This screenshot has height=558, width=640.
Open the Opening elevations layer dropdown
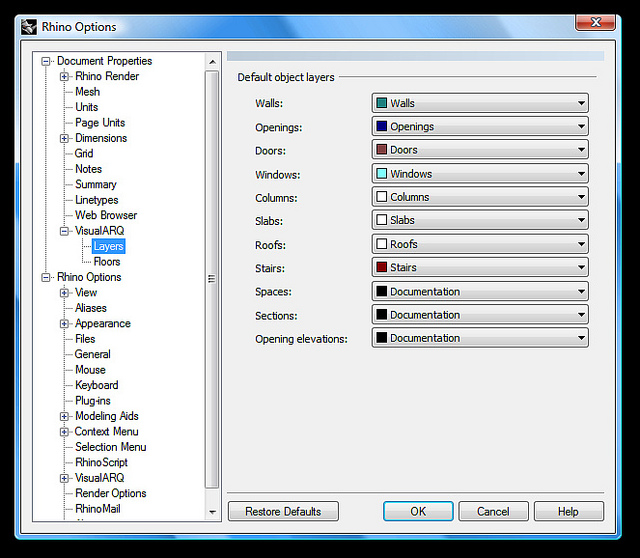coord(581,338)
